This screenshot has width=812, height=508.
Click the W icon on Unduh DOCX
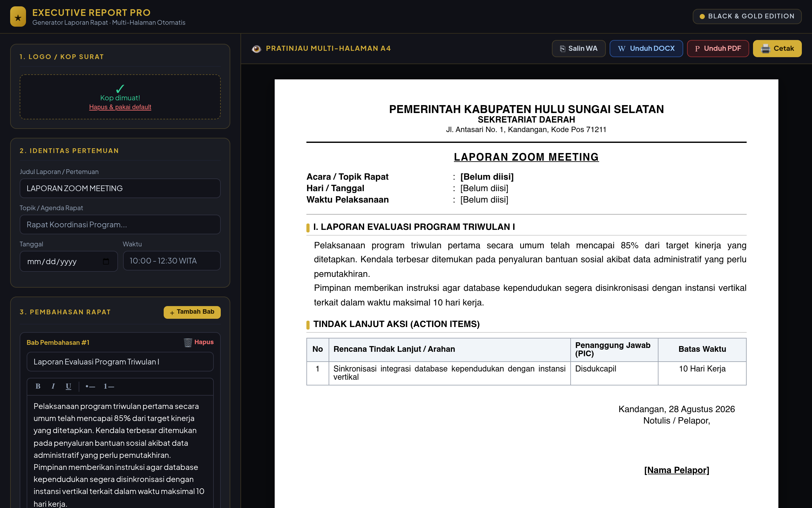point(622,49)
